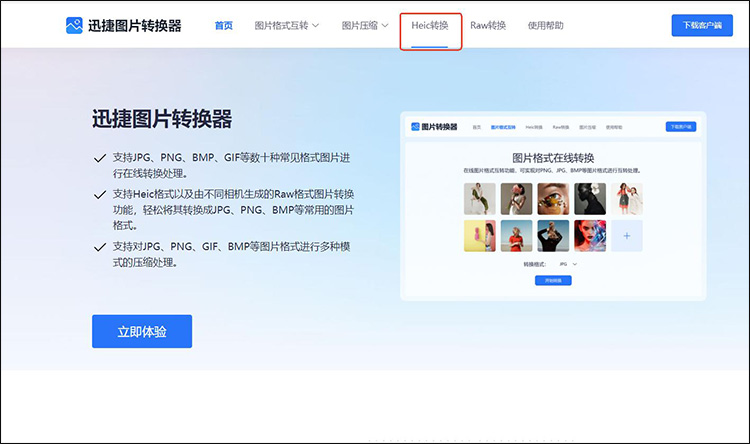Select the yellow background portrait thumbnail
Image resolution: width=750 pixels, height=444 pixels.
(x=480, y=236)
